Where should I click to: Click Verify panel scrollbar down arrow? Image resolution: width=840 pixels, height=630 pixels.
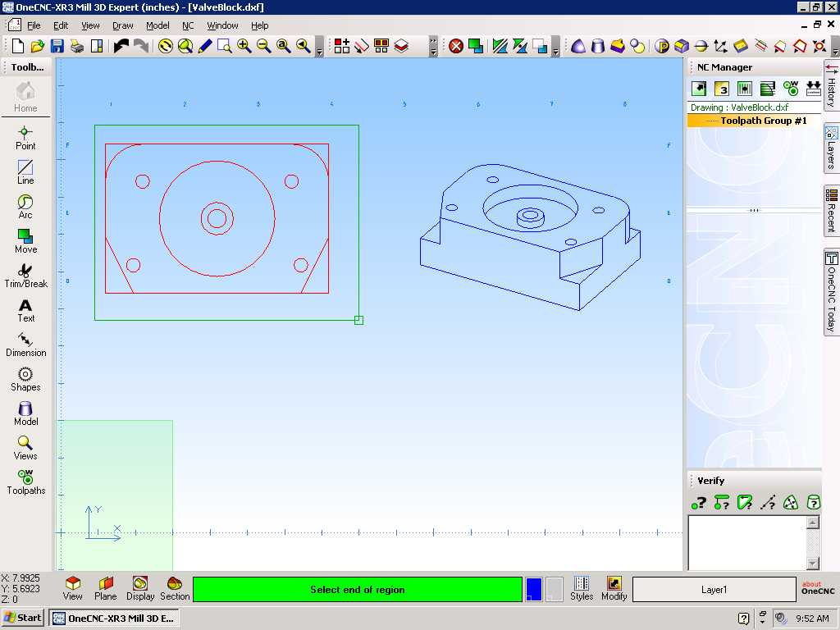(813, 563)
